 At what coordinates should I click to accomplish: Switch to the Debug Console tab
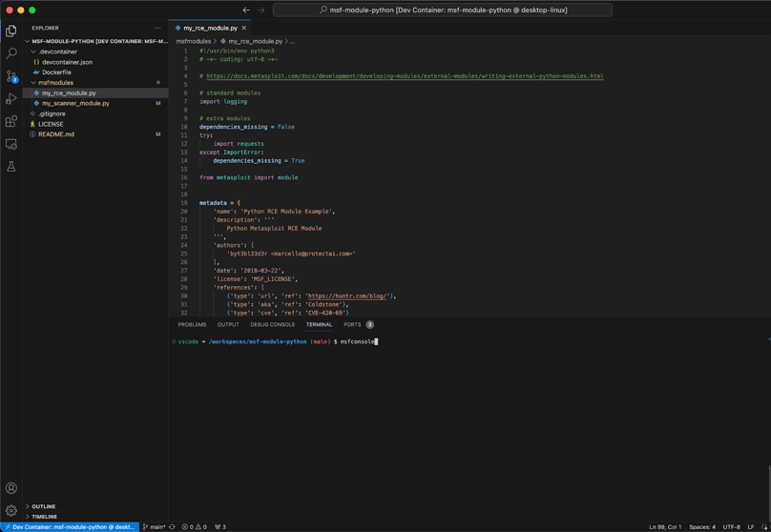[272, 324]
